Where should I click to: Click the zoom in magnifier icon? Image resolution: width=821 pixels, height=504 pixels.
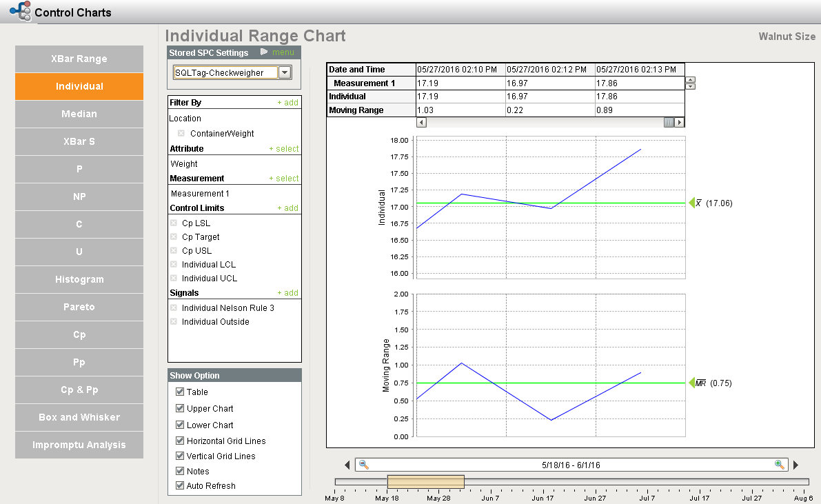[x=780, y=465]
